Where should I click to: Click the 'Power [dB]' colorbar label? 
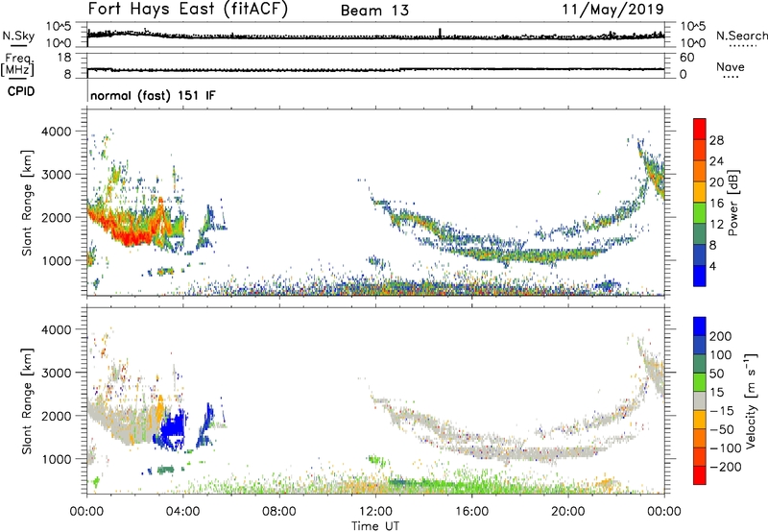point(732,203)
